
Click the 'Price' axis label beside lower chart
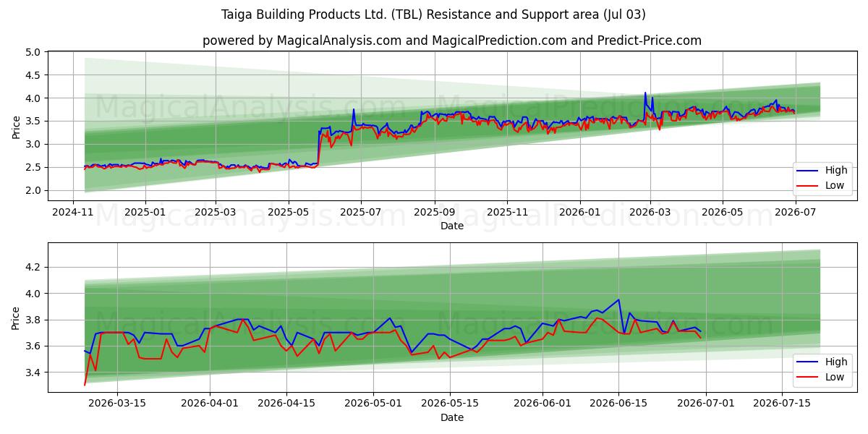tap(16, 318)
